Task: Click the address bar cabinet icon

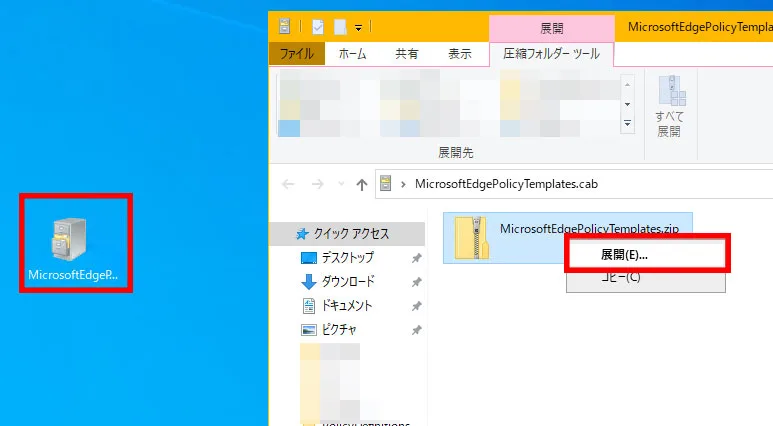Action: (386, 184)
